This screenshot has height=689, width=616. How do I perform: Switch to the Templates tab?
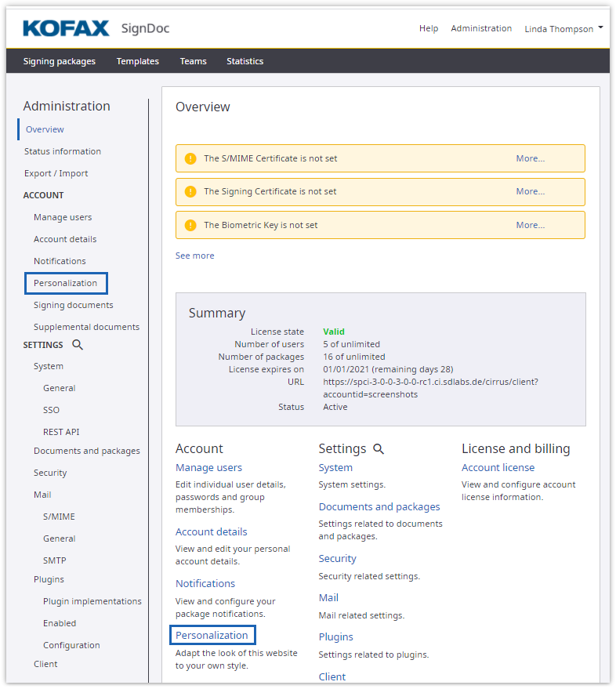(x=137, y=61)
